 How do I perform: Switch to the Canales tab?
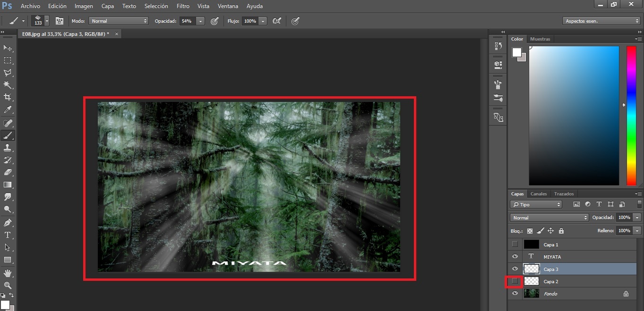pyautogui.click(x=538, y=193)
